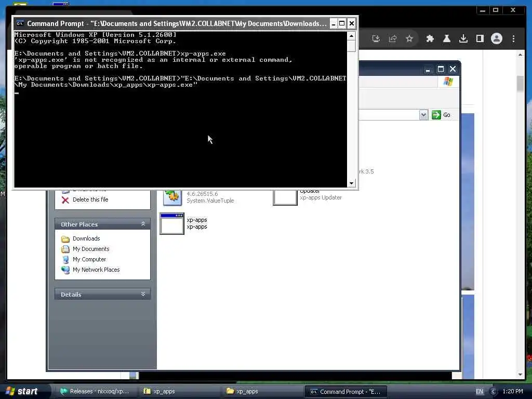Open Chrome profile avatar
The width and height of the screenshot is (532, 399).
496,38
